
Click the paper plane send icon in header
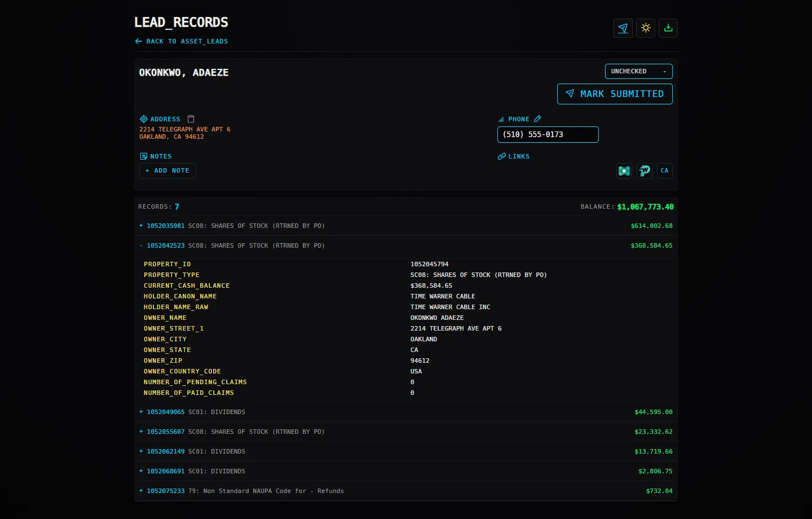point(623,28)
